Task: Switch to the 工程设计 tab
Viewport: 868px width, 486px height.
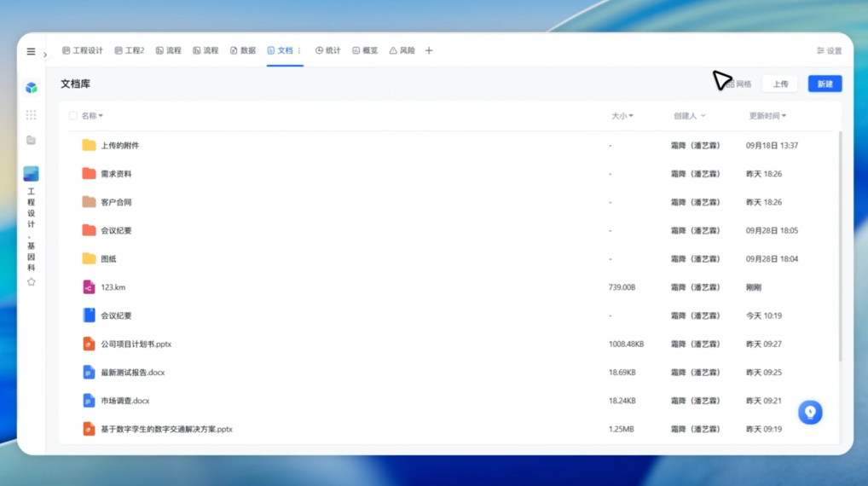Action: click(83, 50)
